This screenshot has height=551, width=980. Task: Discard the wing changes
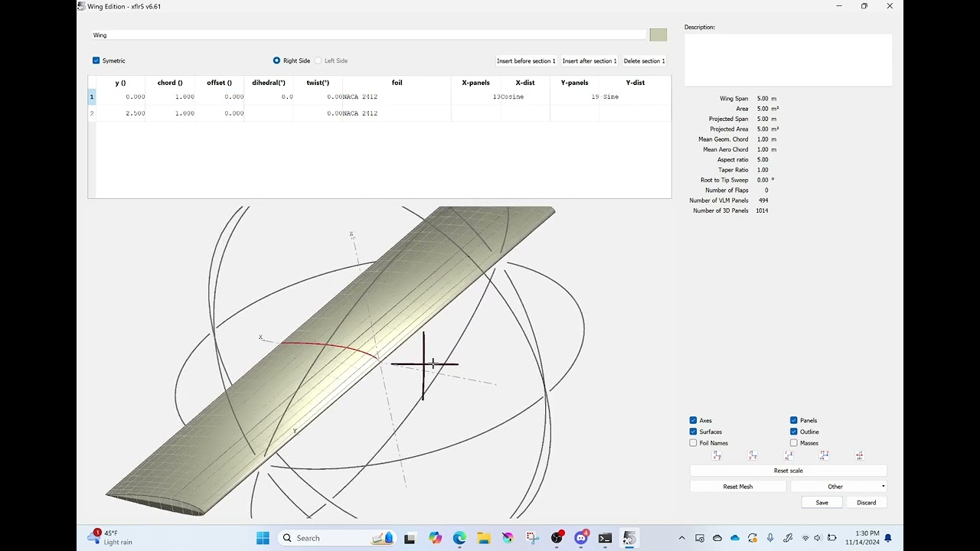[x=866, y=503]
